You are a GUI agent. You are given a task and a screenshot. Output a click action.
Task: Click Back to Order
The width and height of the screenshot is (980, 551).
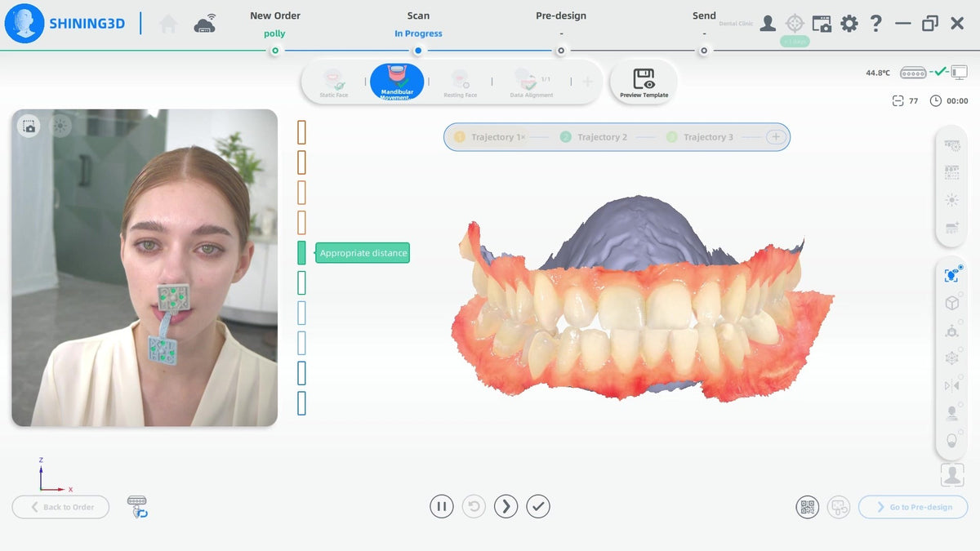pyautogui.click(x=60, y=507)
